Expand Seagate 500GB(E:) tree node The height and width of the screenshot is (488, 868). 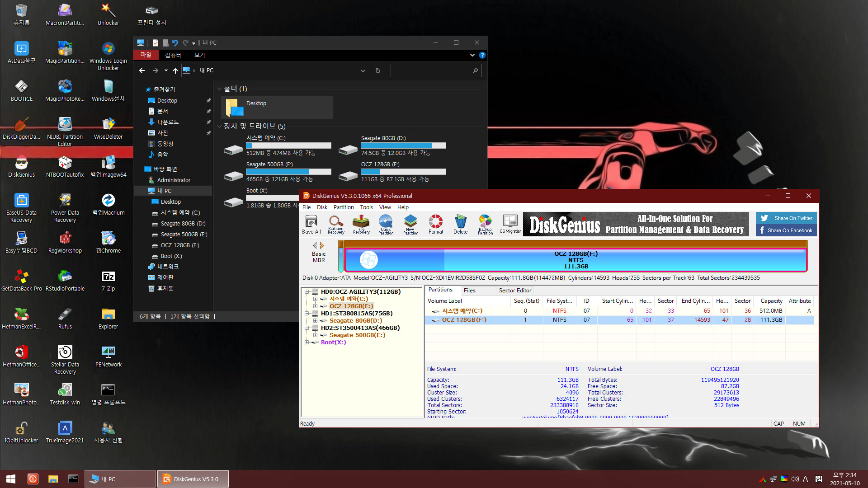pos(315,335)
